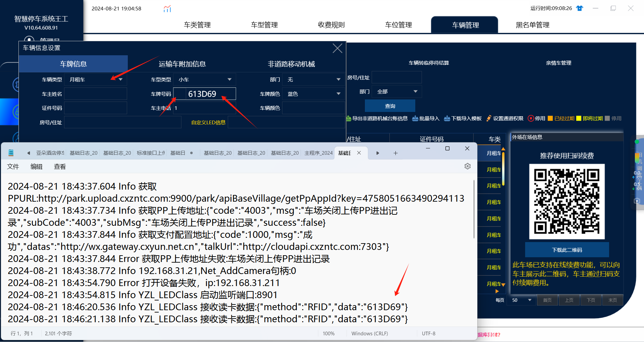
Task: Select the 运输车附加信息 dialog tab
Action: (182, 64)
